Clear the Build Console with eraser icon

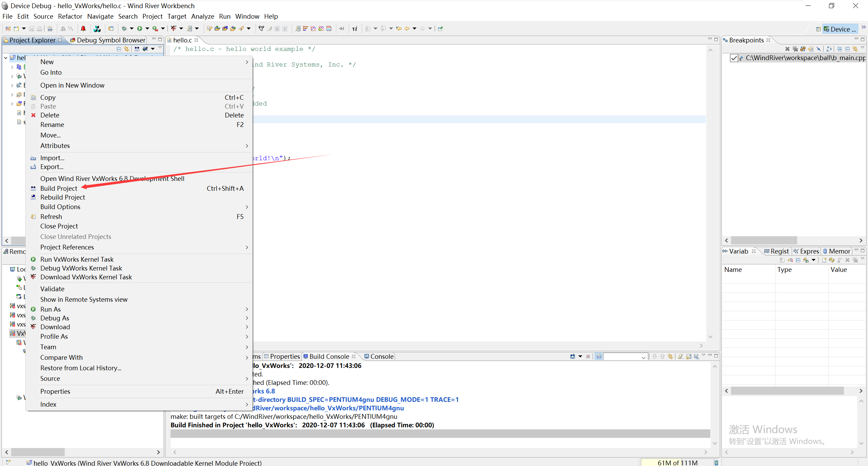(x=680, y=356)
